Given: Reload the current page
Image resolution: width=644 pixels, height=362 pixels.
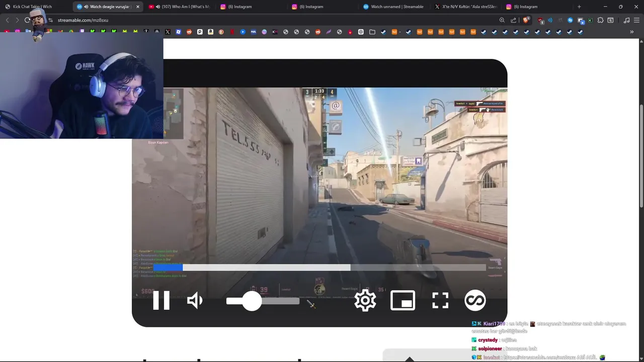Looking at the screenshot, I should pos(27,20).
